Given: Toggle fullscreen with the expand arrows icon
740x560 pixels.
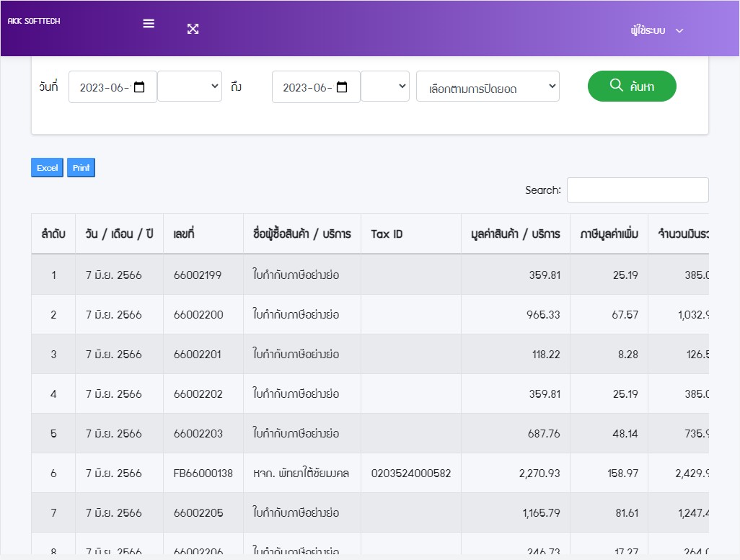Looking at the screenshot, I should tap(193, 29).
